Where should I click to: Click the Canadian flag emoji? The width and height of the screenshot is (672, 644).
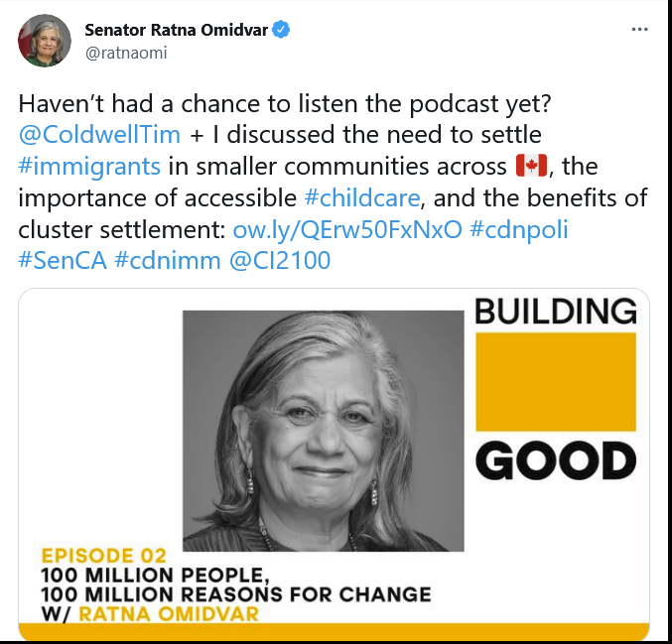point(531,166)
